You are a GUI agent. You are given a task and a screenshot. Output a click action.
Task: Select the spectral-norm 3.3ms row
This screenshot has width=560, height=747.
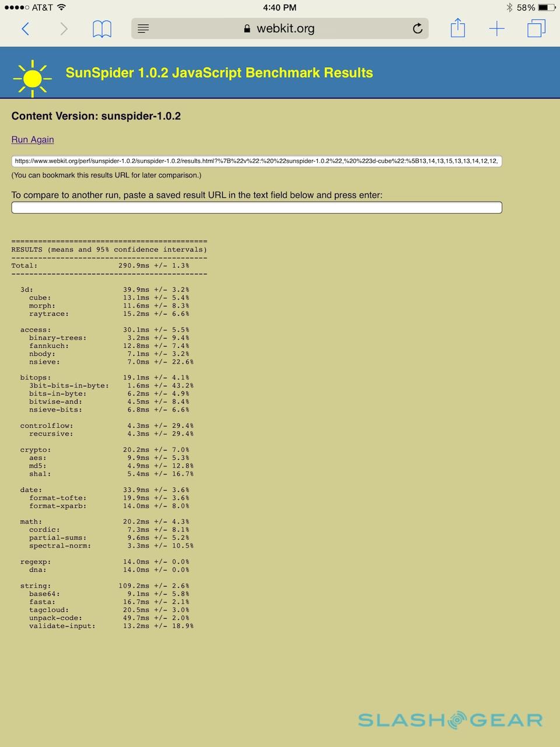[111, 546]
